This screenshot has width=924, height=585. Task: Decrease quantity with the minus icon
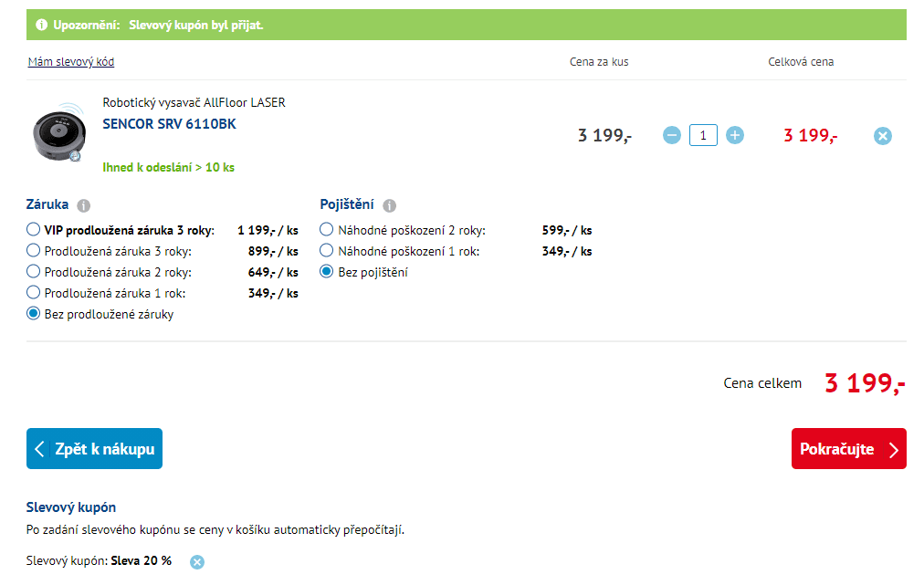672,135
